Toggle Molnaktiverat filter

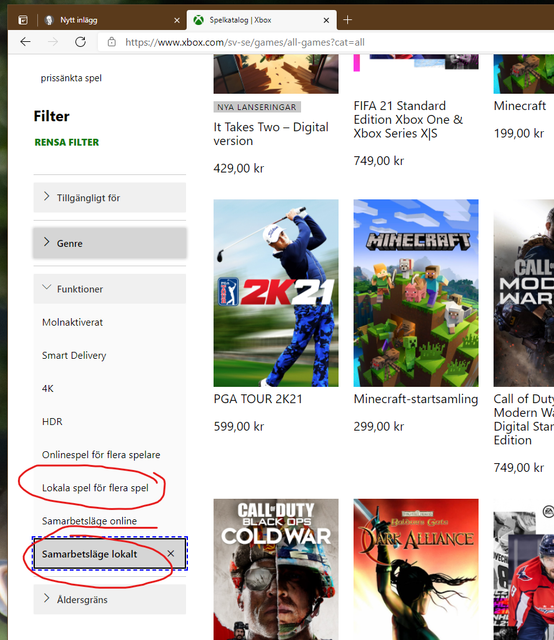coord(72,322)
